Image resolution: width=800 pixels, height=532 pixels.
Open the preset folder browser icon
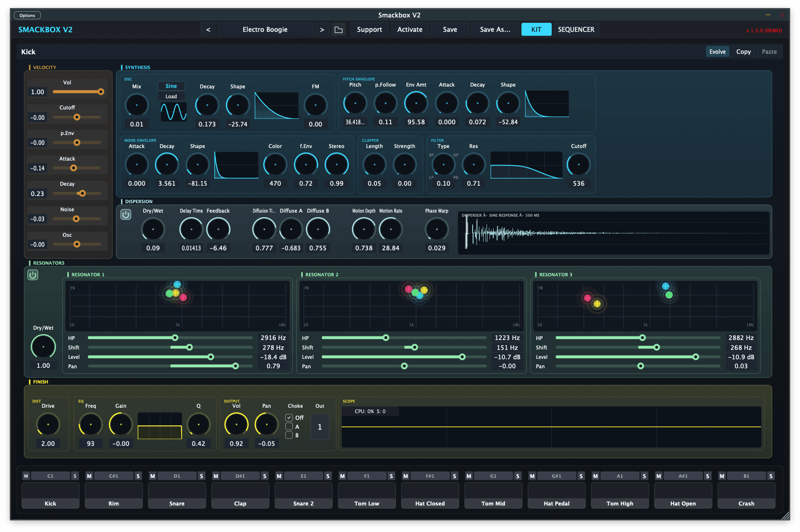[339, 30]
